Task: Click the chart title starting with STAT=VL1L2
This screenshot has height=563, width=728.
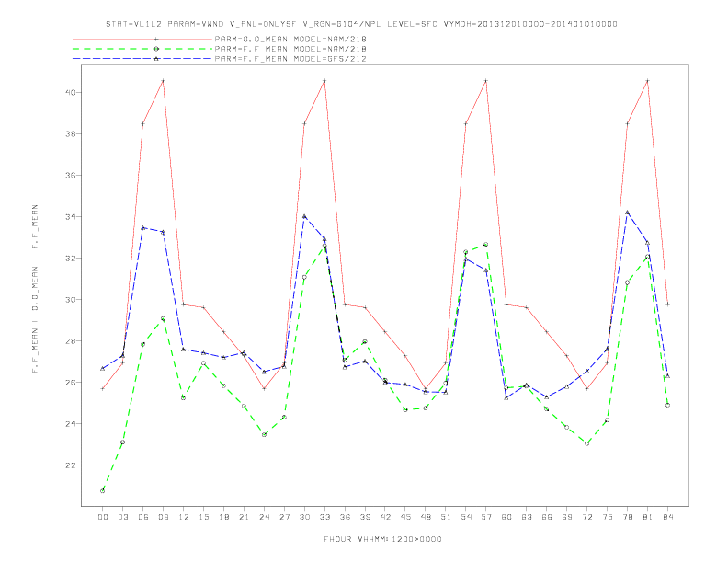Action: click(361, 24)
